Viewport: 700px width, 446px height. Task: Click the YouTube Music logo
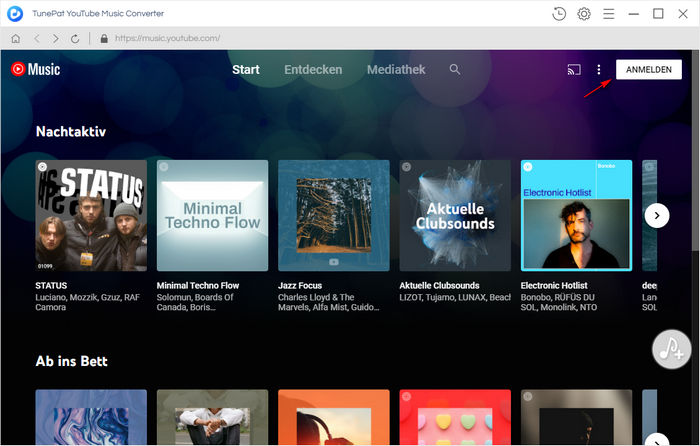[x=36, y=69]
